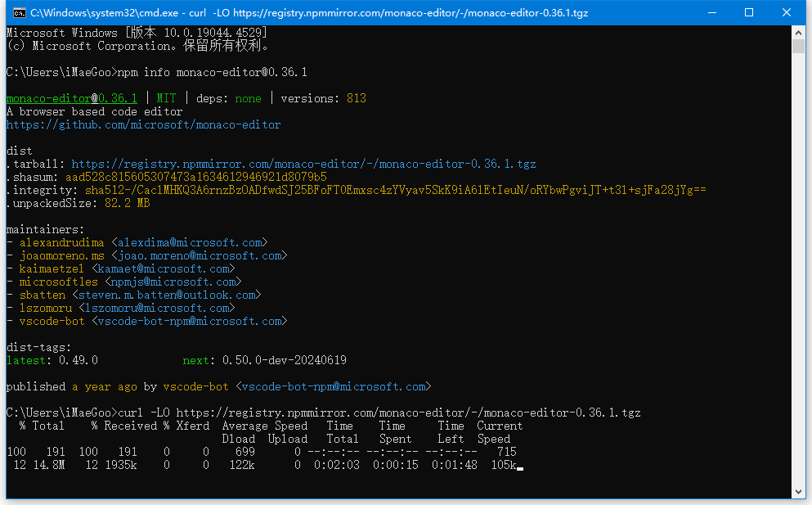Click the next tag 0.50.0-dev-20240619
812x505 pixels.
point(285,360)
